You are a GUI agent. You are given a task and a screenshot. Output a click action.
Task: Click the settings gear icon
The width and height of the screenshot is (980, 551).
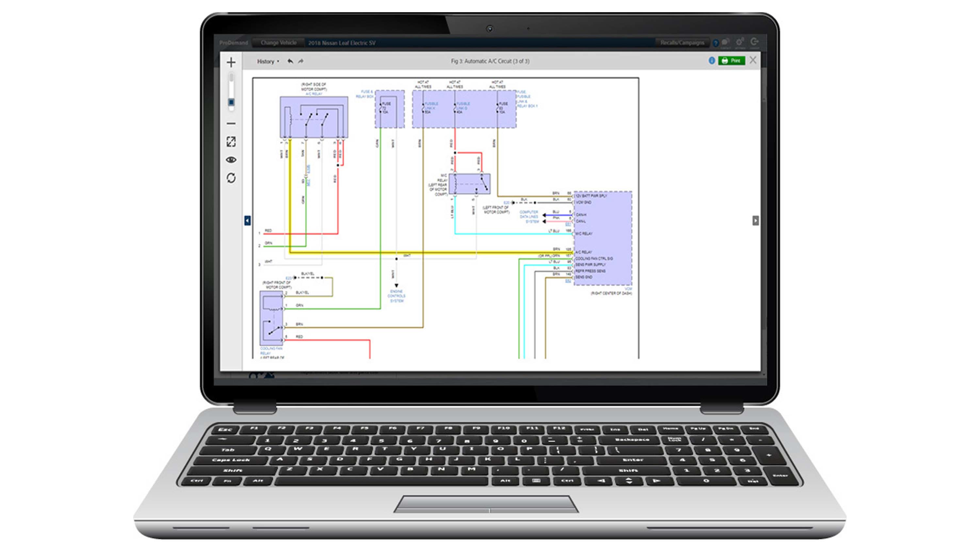[x=739, y=43]
